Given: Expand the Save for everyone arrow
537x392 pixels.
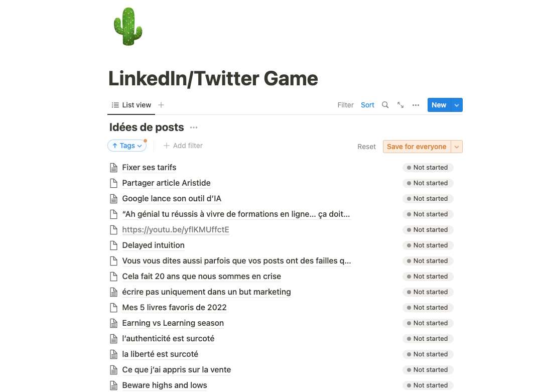Looking at the screenshot, I should [456, 147].
